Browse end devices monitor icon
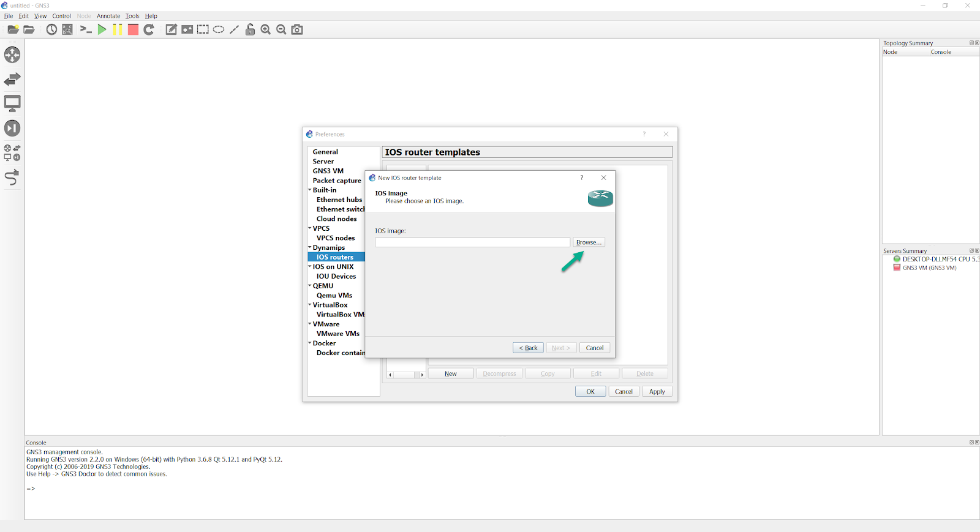 point(12,103)
